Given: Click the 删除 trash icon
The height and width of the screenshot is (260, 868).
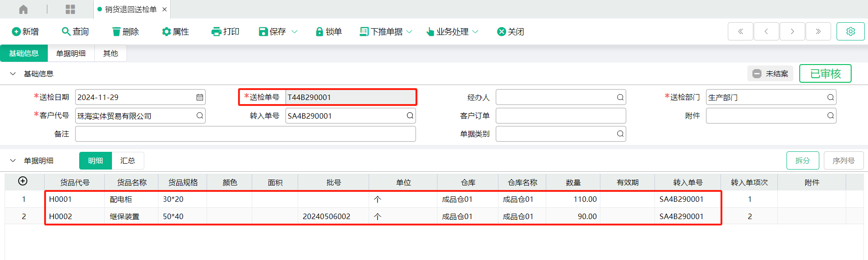Looking at the screenshot, I should tap(117, 31).
